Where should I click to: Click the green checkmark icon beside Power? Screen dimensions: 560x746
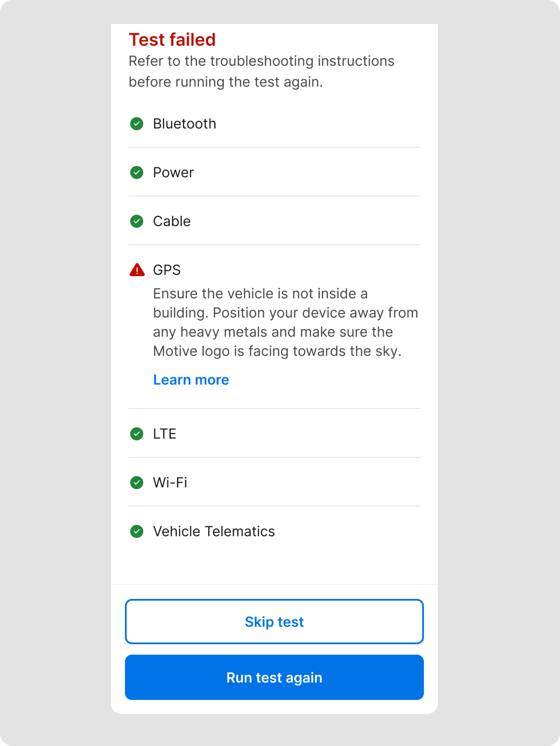coord(137,173)
